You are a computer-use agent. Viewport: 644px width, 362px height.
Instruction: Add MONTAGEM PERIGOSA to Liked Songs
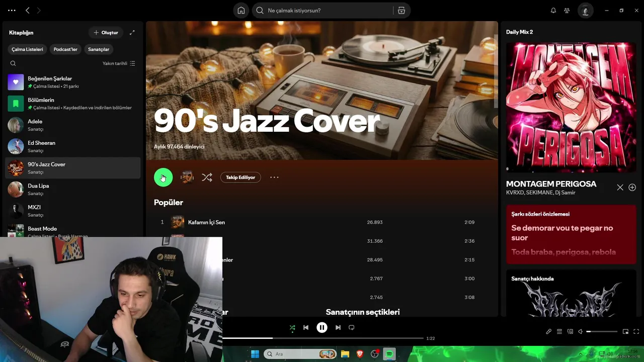[x=632, y=188]
